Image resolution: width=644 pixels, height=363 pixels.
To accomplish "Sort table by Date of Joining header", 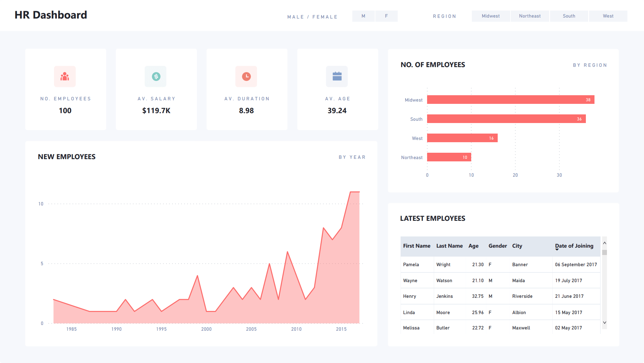I will pos(574,246).
